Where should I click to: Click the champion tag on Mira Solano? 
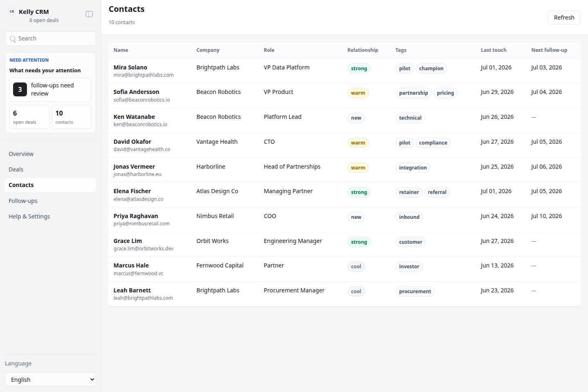point(431,69)
